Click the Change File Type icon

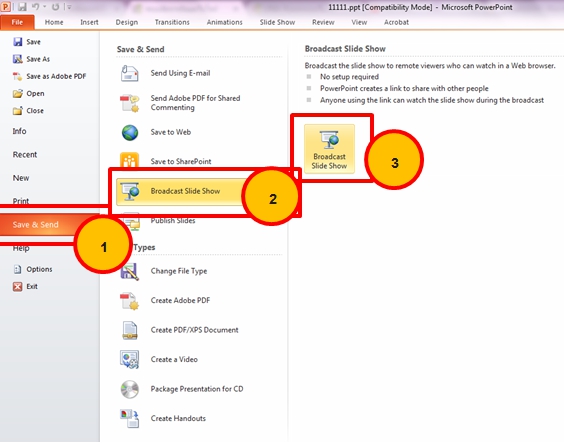point(130,272)
